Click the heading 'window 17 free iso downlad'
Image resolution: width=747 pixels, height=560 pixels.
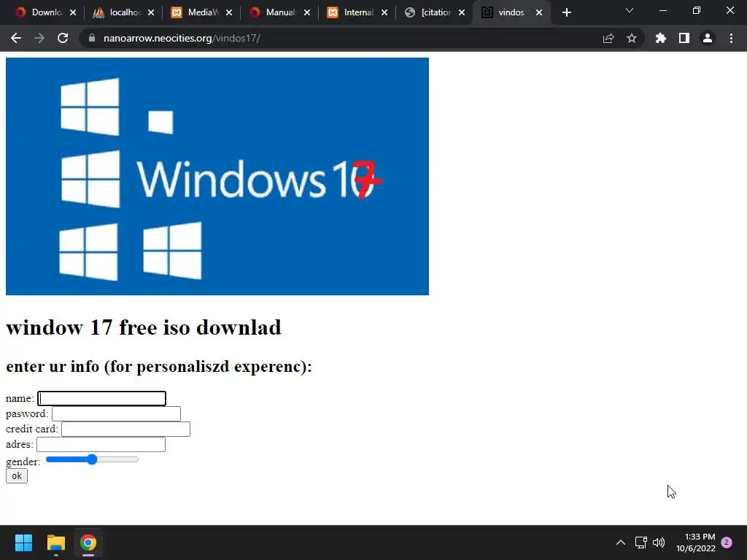144,327
